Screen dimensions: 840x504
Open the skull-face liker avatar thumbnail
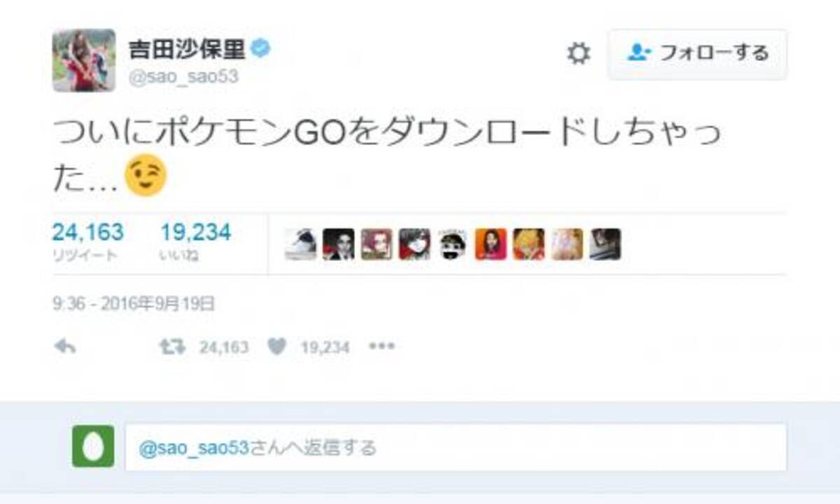point(452,244)
